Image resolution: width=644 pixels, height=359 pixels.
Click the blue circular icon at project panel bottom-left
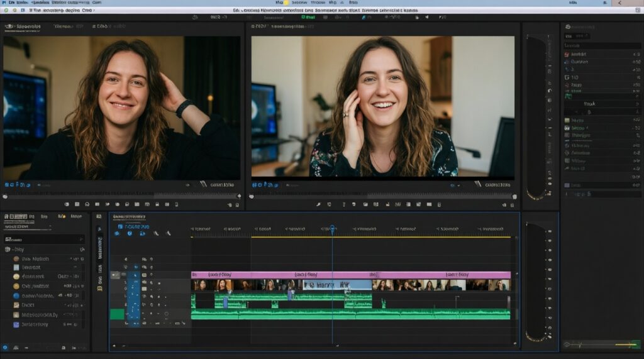pos(5,346)
